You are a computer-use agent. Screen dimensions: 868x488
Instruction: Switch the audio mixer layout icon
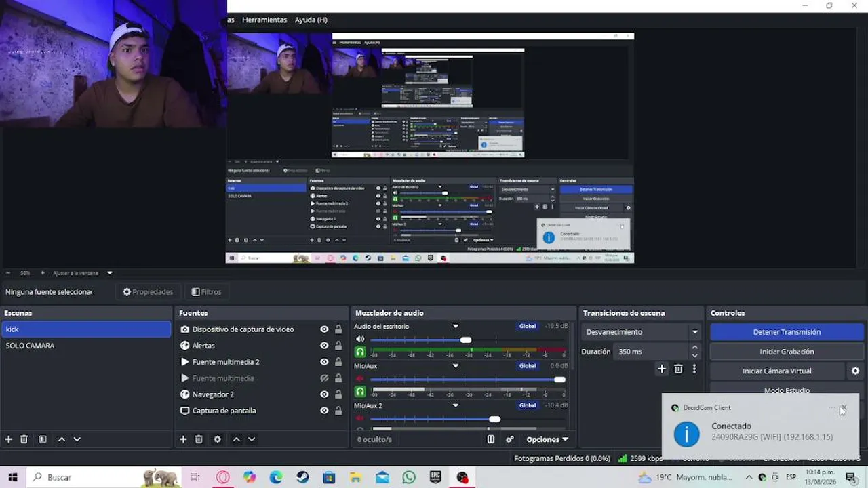click(x=491, y=439)
